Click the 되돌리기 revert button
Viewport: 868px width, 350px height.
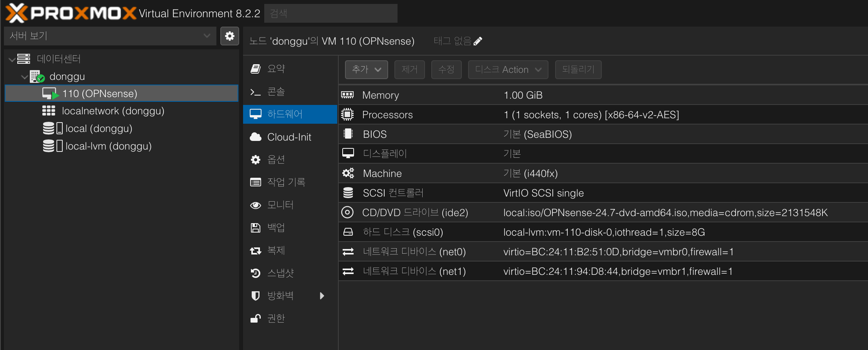[x=578, y=70]
